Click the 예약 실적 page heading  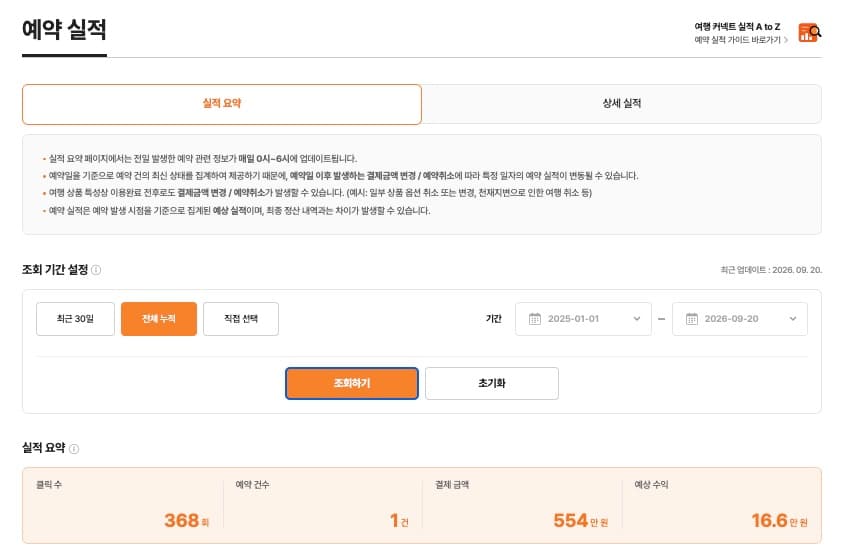tap(64, 29)
